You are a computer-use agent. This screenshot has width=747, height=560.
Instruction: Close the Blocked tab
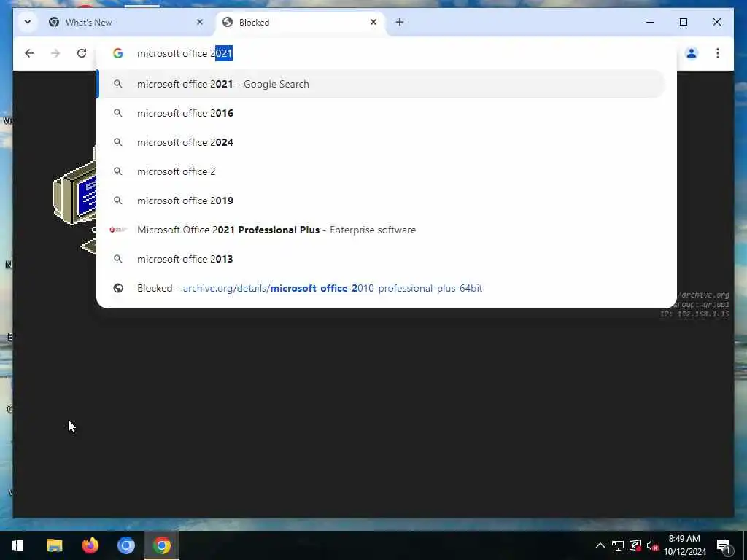[373, 22]
